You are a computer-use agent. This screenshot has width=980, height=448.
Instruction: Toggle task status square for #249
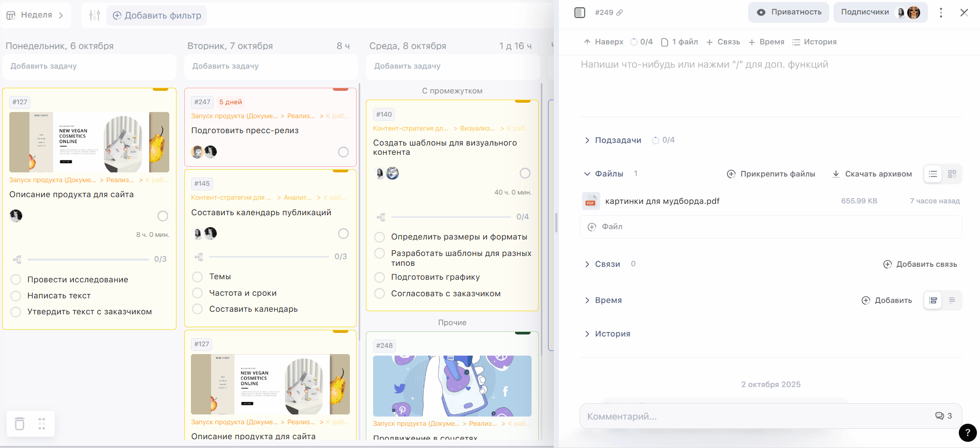click(x=580, y=12)
